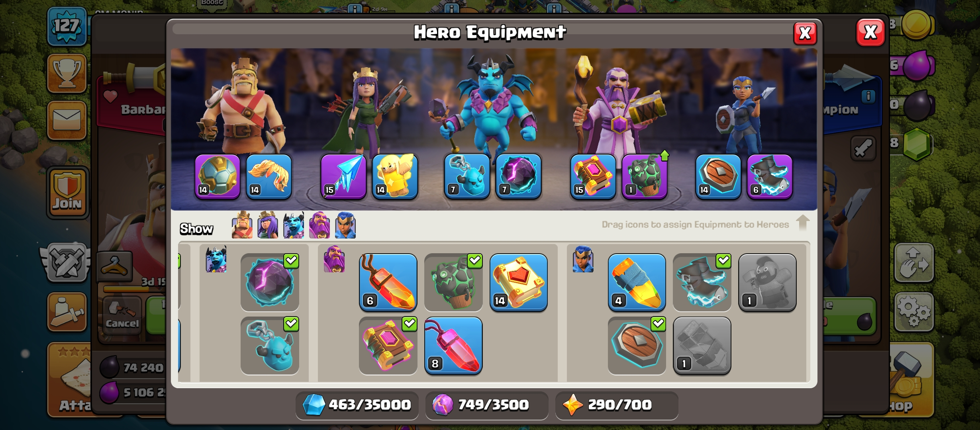
Task: Choose the level 4 Rocket Spear equipment
Action: pos(637,282)
